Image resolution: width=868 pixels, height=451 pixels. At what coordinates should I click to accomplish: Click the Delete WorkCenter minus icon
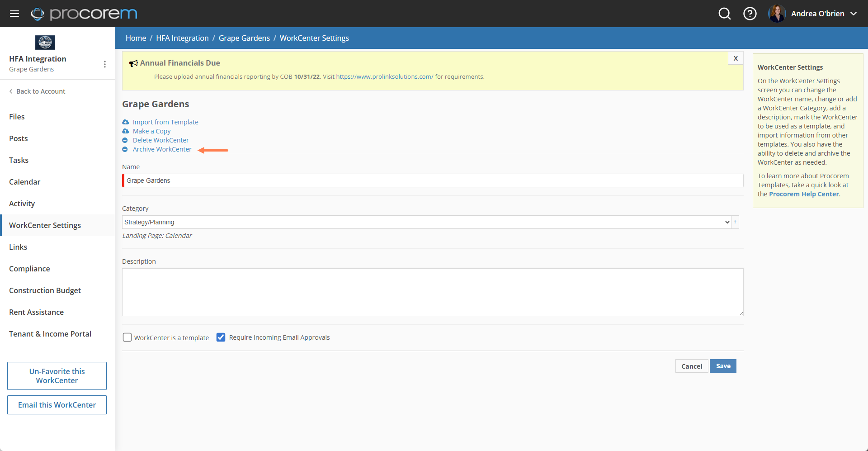pyautogui.click(x=125, y=140)
